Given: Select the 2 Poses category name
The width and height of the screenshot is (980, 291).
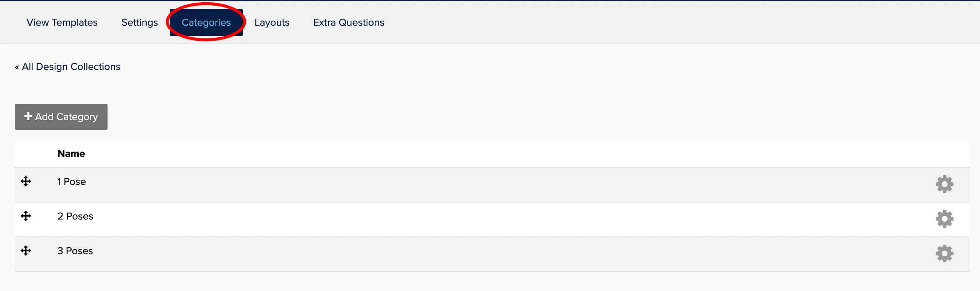Looking at the screenshot, I should (75, 216).
